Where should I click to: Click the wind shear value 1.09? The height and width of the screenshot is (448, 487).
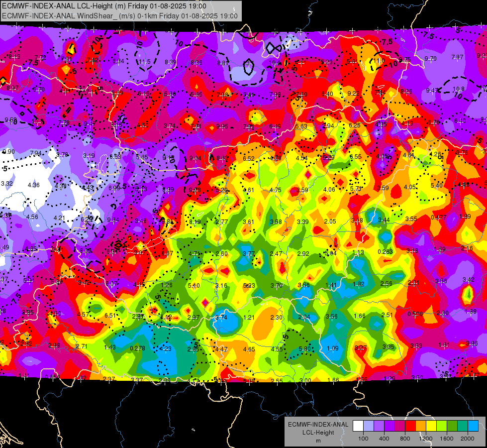[x=332, y=348]
